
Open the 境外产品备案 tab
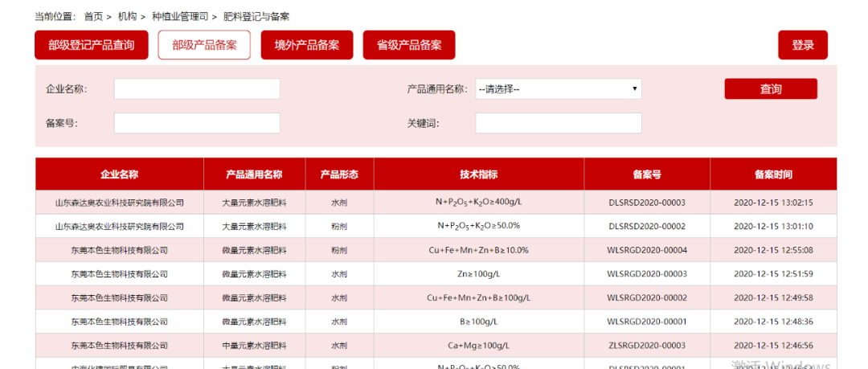pos(306,45)
